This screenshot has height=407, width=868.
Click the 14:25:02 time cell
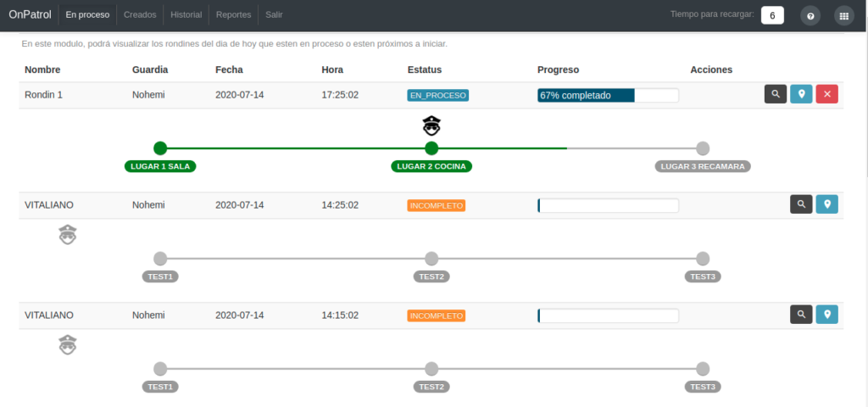click(340, 205)
